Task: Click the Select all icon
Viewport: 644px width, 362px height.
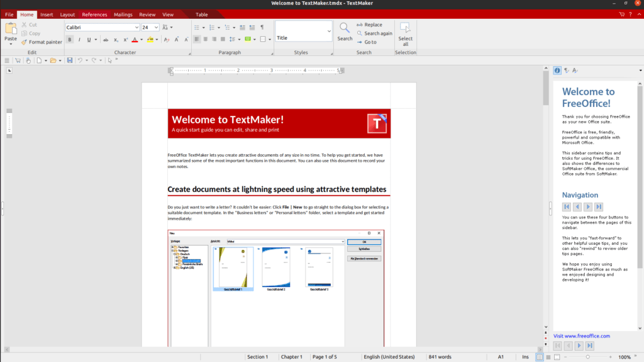Action: [x=405, y=28]
